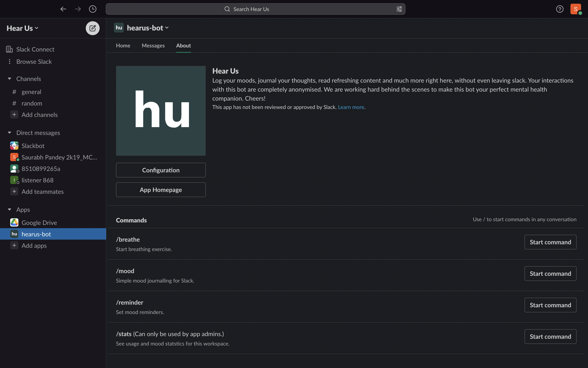Open the Hear Us workspace menu
Image resolution: width=588 pixels, height=368 pixels.
pyautogui.click(x=23, y=28)
